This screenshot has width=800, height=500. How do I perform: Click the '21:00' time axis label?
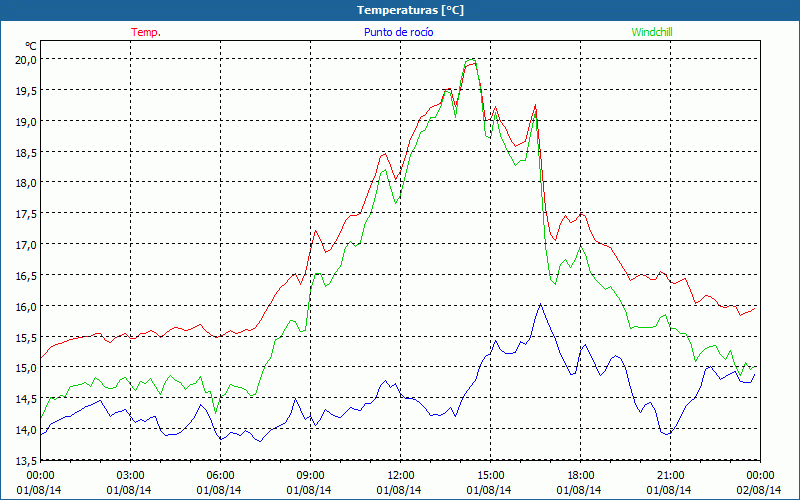[670, 476]
